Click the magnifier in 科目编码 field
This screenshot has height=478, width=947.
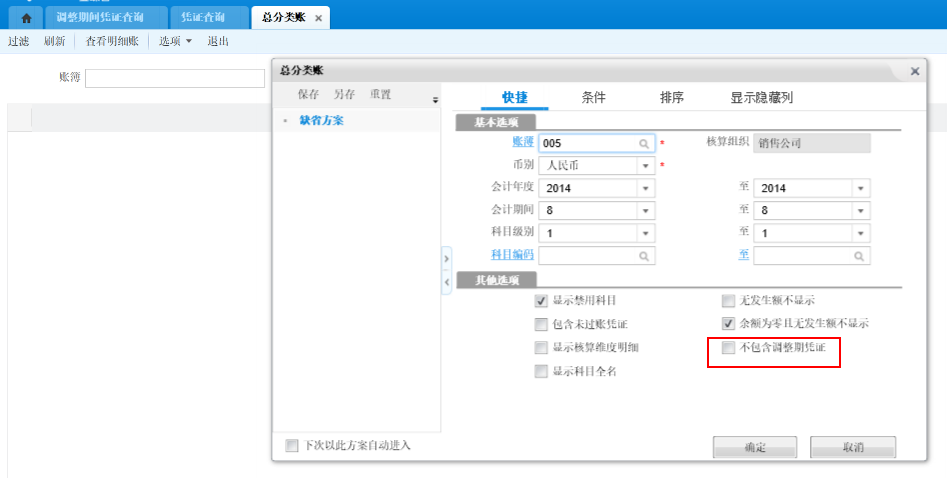pos(645,256)
